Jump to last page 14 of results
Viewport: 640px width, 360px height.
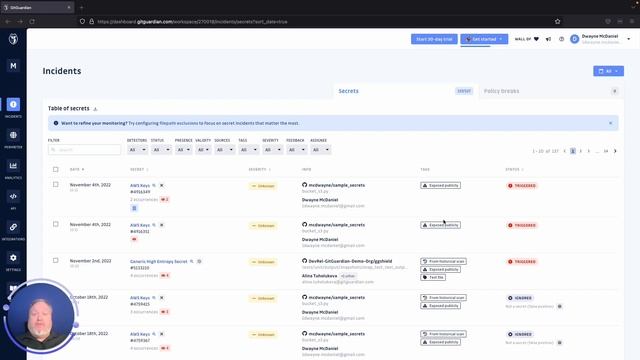click(606, 151)
